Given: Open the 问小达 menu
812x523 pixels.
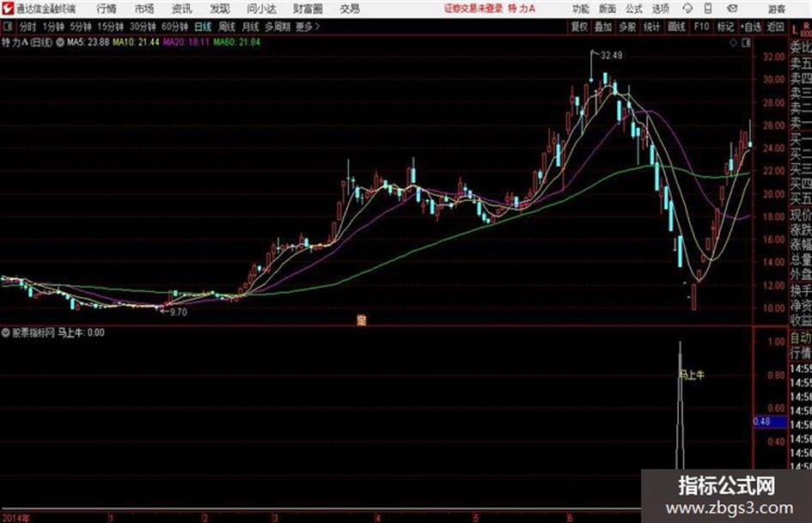Looking at the screenshot, I should click(261, 9).
